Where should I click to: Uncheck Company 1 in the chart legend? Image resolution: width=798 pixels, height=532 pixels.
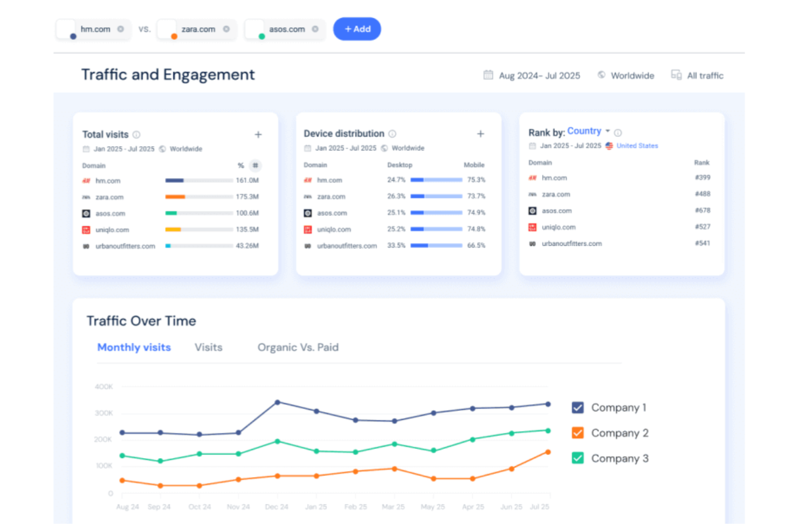coord(577,407)
